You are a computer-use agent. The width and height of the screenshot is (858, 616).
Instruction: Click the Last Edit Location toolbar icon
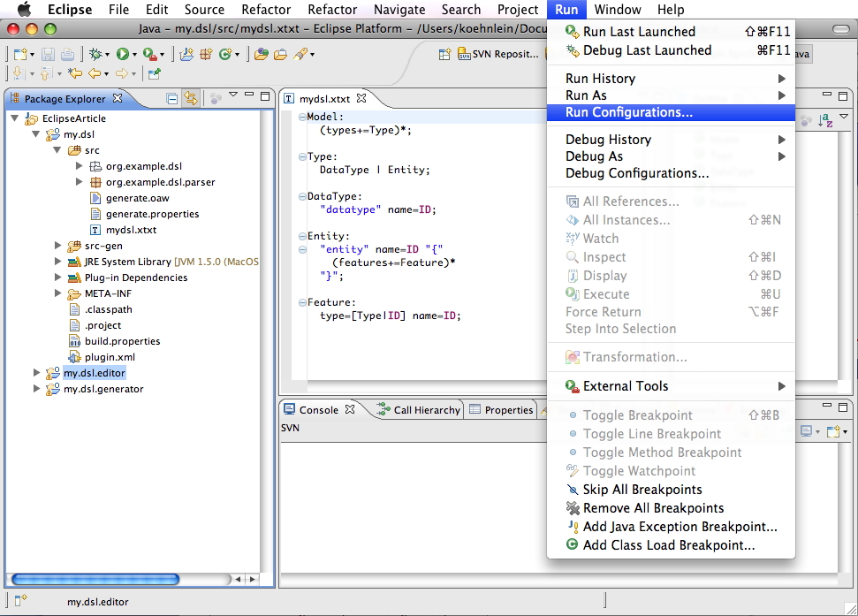tap(75, 72)
